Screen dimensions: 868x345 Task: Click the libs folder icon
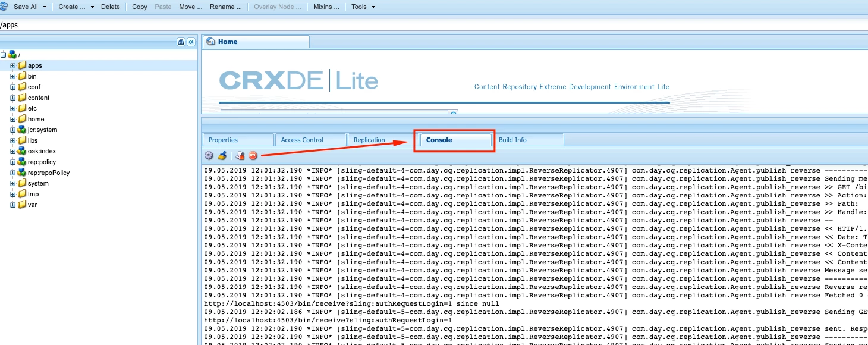coord(22,140)
